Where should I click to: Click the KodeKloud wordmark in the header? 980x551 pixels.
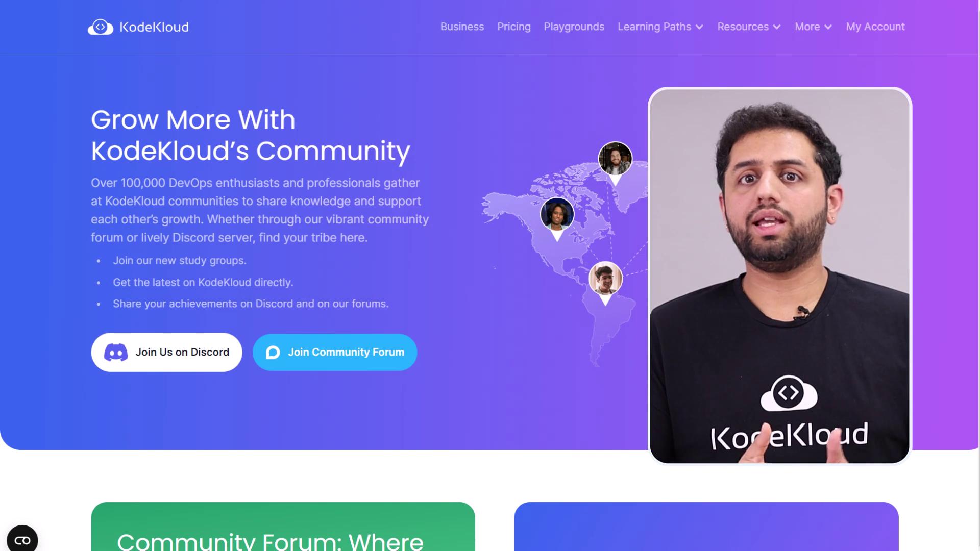point(154,27)
